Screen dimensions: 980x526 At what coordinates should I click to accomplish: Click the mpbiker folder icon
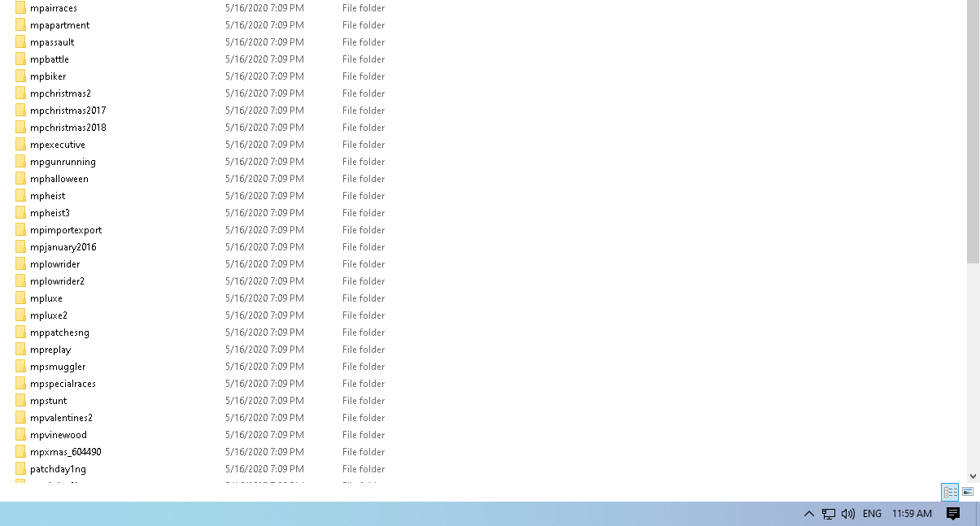coord(20,76)
